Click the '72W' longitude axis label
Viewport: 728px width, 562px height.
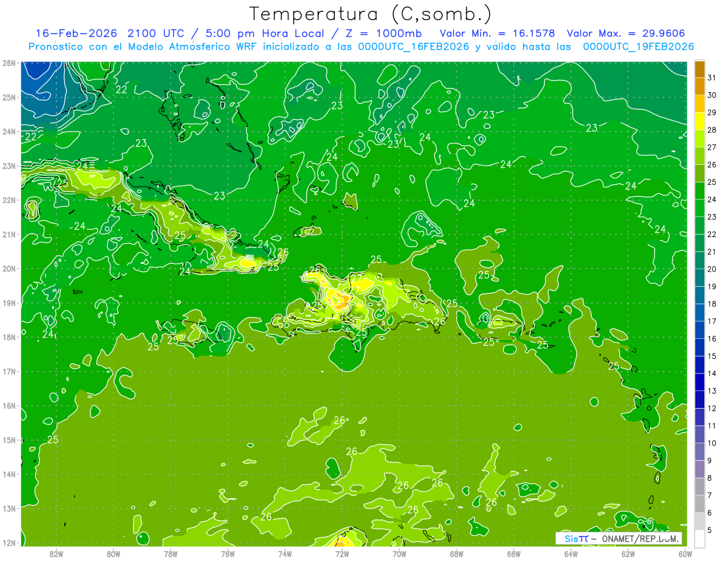pos(342,553)
